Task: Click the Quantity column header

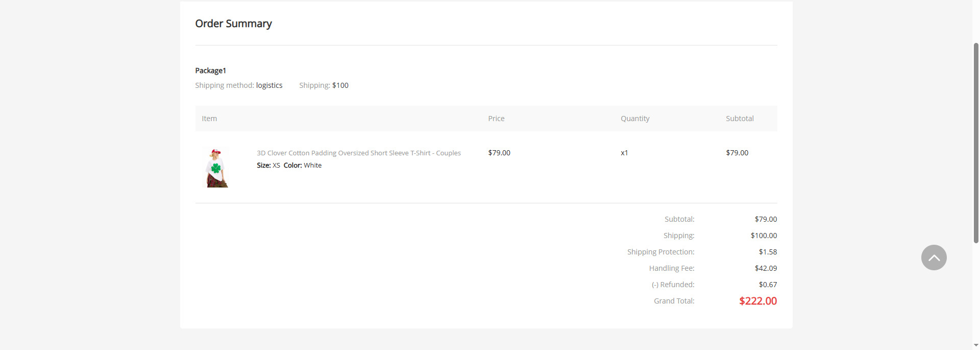Action: [635, 119]
